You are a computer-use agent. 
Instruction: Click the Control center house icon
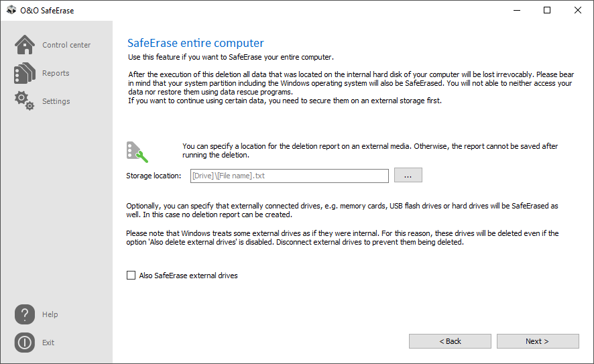pos(25,45)
